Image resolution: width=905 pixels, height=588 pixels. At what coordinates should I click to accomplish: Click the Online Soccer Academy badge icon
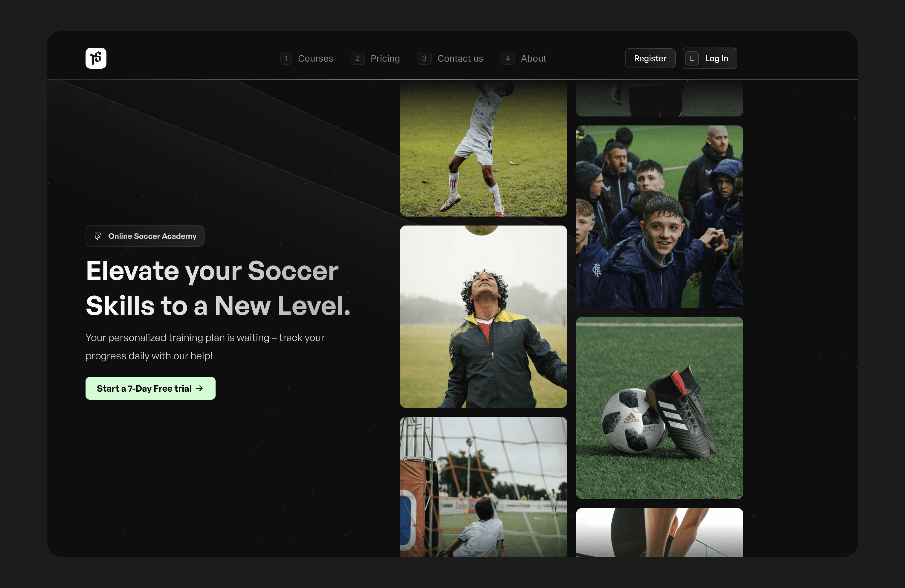click(x=98, y=236)
